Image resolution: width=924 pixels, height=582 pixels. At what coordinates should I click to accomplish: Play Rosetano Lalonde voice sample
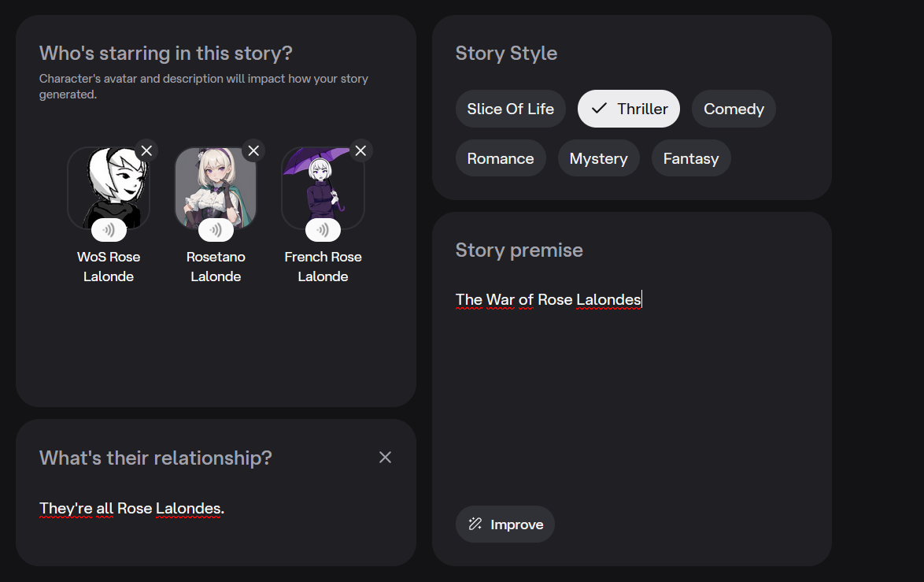point(216,231)
